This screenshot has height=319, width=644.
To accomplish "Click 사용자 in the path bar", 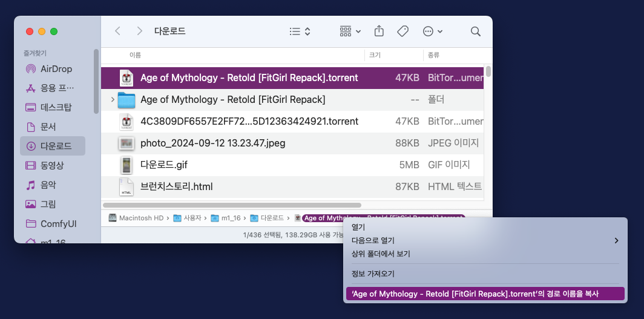I will click(187, 218).
